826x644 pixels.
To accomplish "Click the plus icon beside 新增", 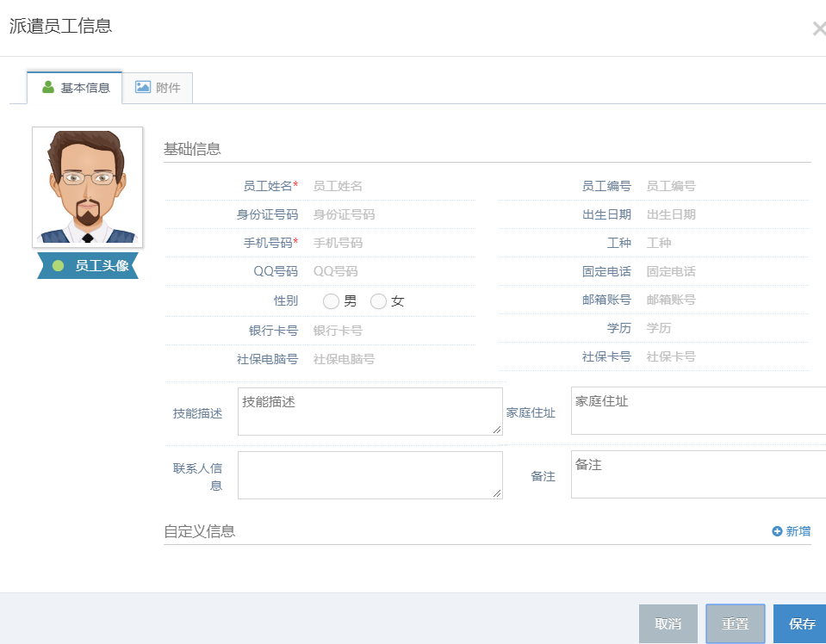I will click(x=777, y=531).
